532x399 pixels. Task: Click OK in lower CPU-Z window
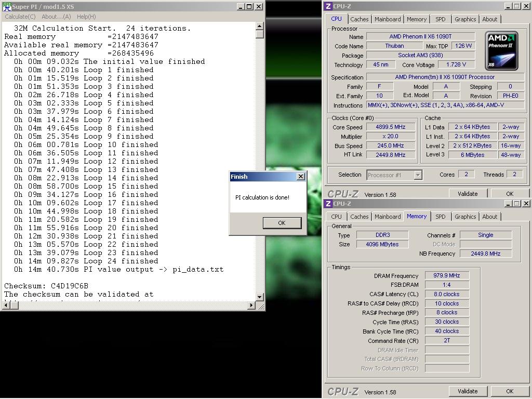click(510, 391)
